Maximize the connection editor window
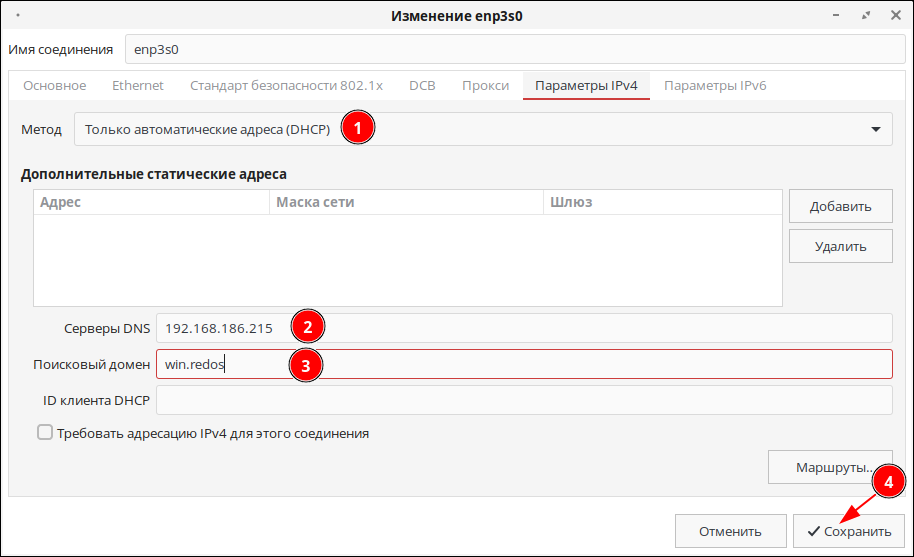The width and height of the screenshot is (914, 557). pyautogui.click(x=865, y=16)
